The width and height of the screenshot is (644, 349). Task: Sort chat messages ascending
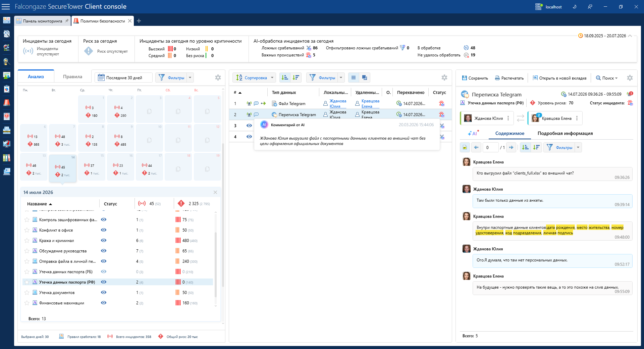525,147
